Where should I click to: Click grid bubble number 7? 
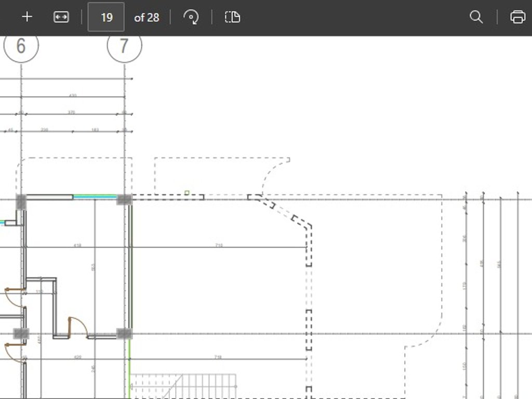click(x=124, y=46)
